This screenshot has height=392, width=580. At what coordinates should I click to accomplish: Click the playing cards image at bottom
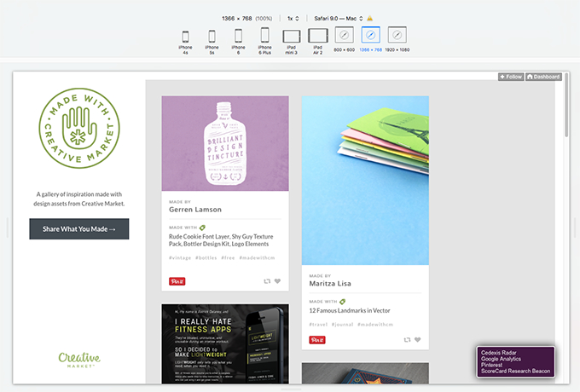pos(365,373)
